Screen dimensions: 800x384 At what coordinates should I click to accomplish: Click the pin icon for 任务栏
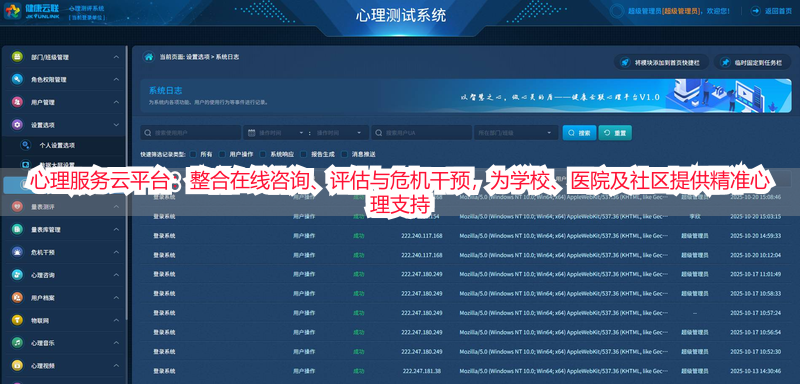click(725, 62)
